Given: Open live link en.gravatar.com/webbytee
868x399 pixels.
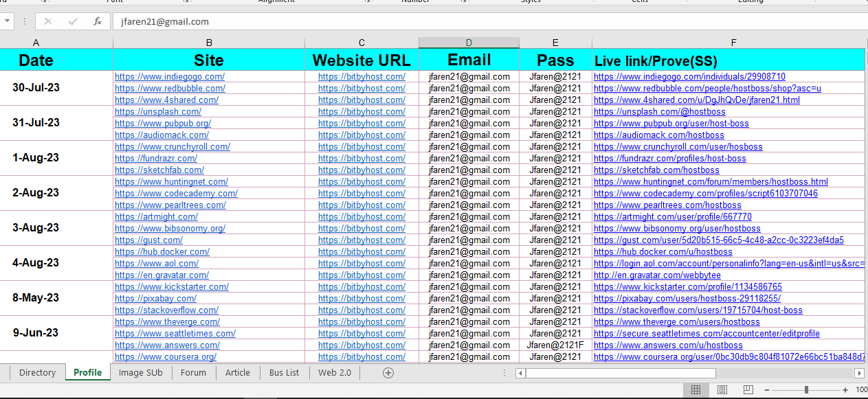Looking at the screenshot, I should [x=657, y=275].
